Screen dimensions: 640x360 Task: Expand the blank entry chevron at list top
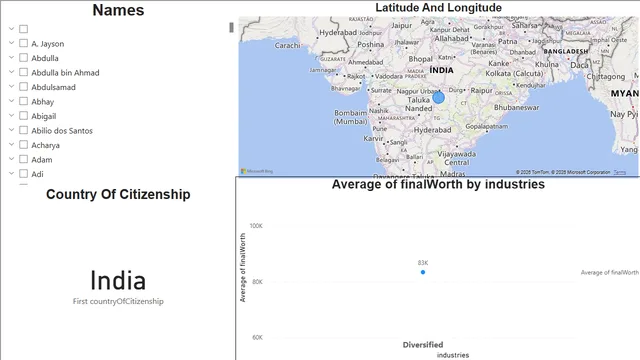click(x=11, y=29)
